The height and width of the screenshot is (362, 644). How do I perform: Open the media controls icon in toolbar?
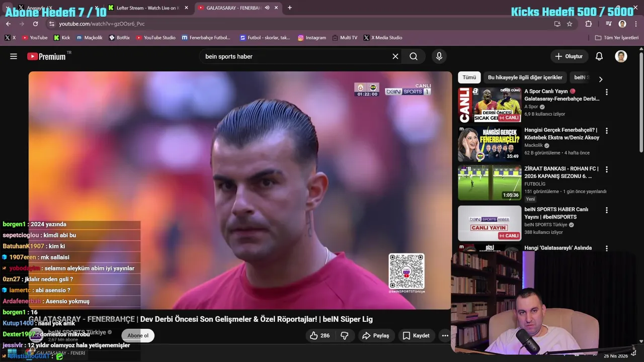(609, 24)
